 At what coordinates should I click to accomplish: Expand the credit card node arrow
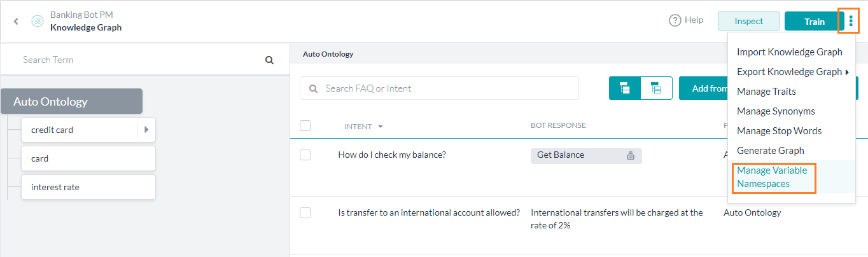point(146,130)
